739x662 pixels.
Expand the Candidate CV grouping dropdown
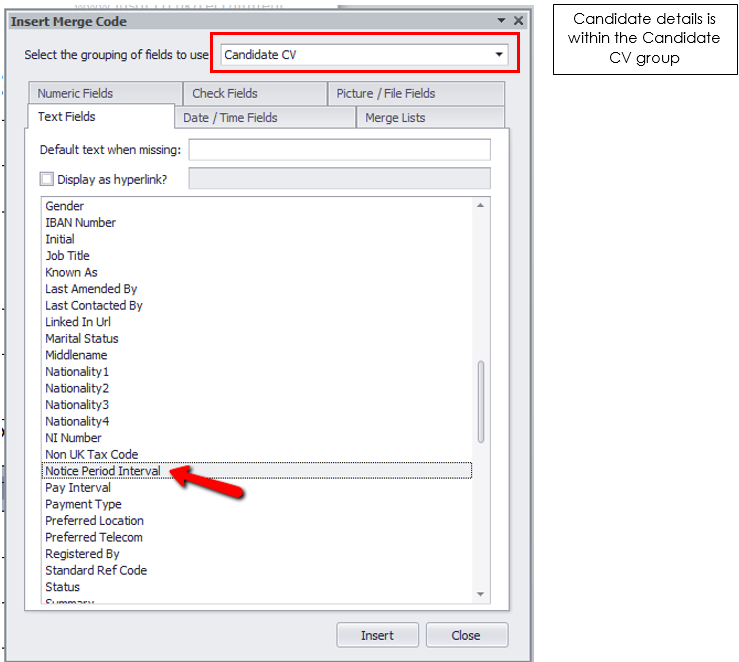[x=499, y=55]
